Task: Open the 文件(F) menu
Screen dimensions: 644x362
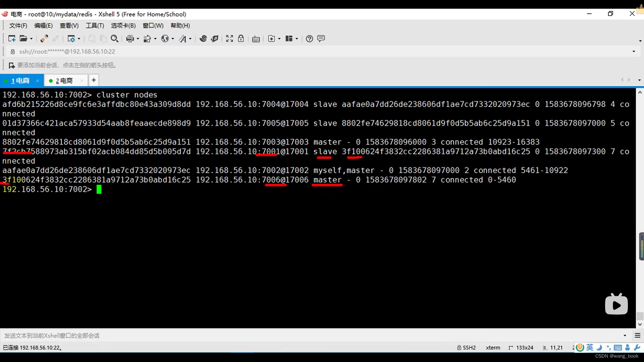Action: coord(18,25)
